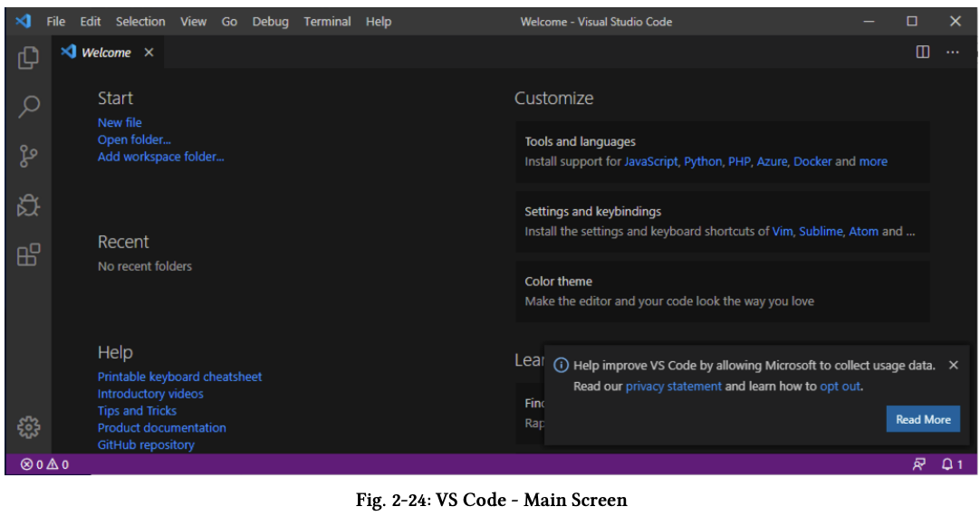
Task: Dismiss the usage data notification
Action: pyautogui.click(x=953, y=365)
